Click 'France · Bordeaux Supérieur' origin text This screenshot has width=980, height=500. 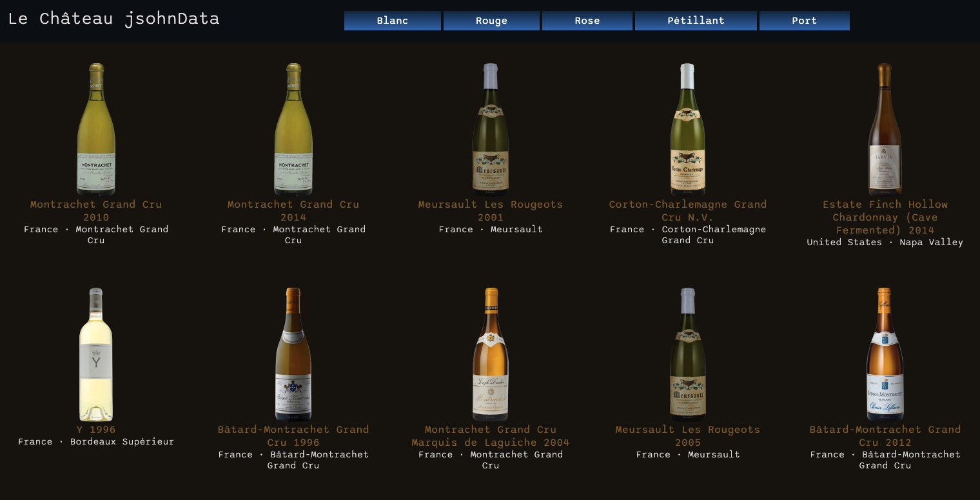tap(96, 442)
